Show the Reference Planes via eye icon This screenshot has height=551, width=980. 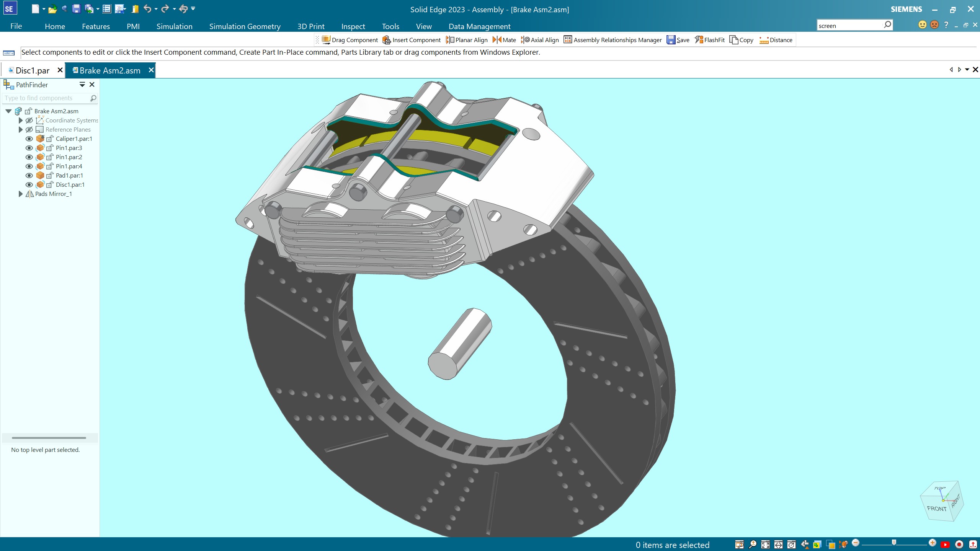[x=29, y=129]
